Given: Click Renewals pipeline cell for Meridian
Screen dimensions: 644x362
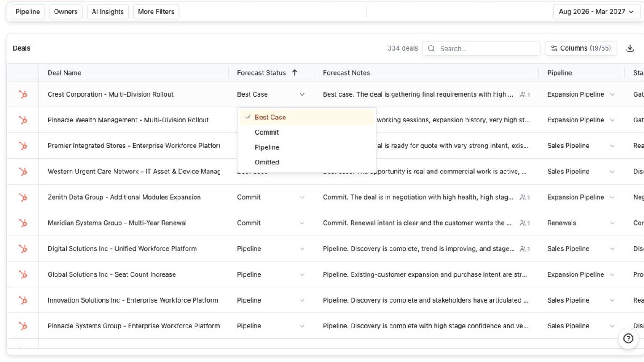Looking at the screenshot, I should click(562, 223).
